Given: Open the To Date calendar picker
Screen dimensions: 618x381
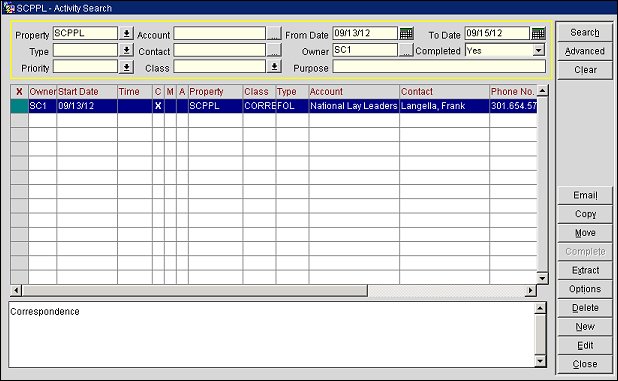Looking at the screenshot, I should click(538, 33).
